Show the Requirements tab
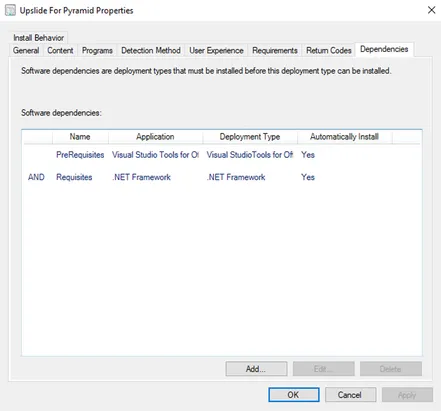 [275, 50]
